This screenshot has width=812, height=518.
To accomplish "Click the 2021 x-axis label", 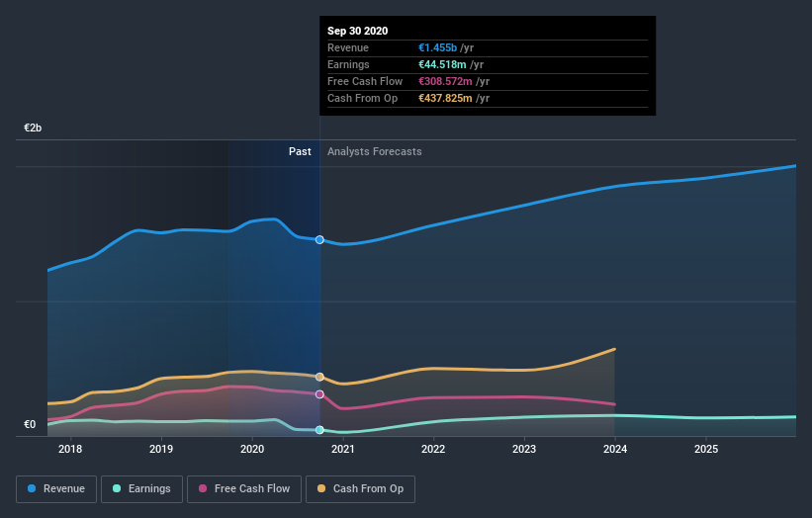I will click(x=343, y=449).
